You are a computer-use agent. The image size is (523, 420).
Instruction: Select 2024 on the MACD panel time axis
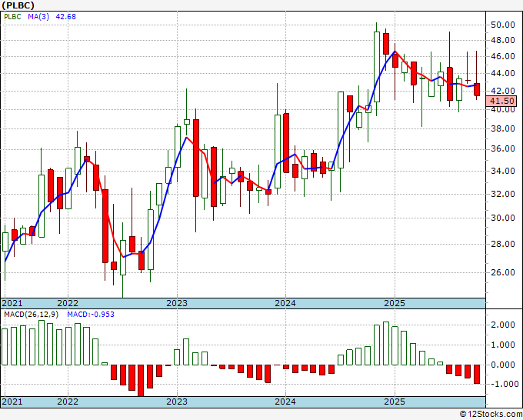[285, 402]
